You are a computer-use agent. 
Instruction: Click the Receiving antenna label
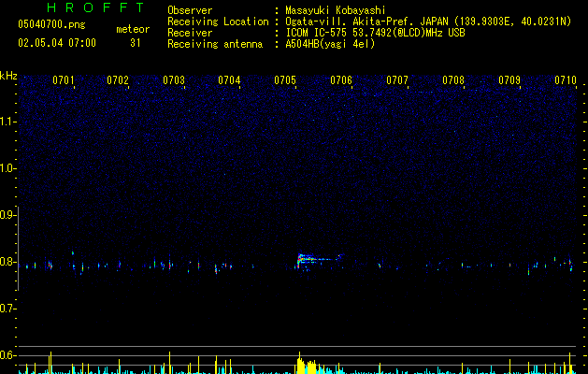pyautogui.click(x=215, y=44)
